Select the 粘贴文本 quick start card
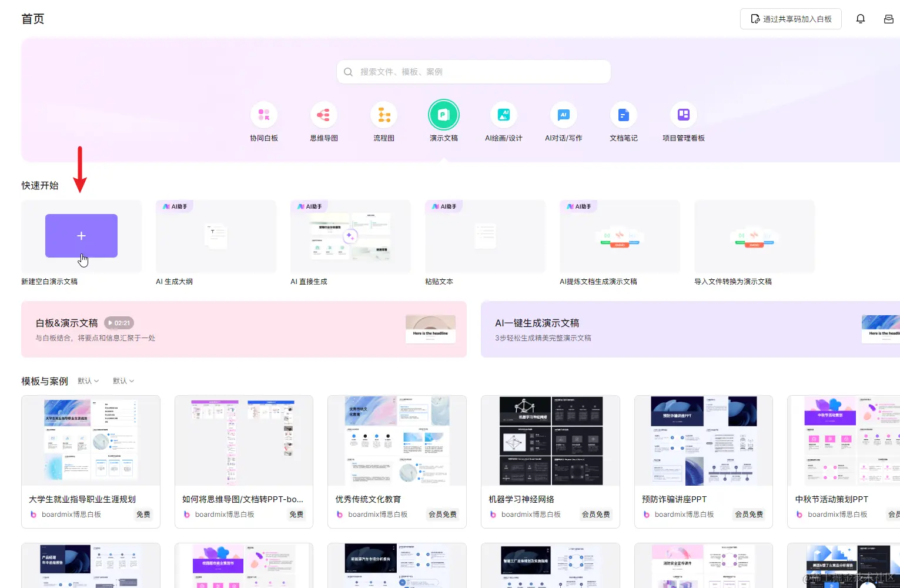Screen dimensions: 900x588 (x=485, y=236)
